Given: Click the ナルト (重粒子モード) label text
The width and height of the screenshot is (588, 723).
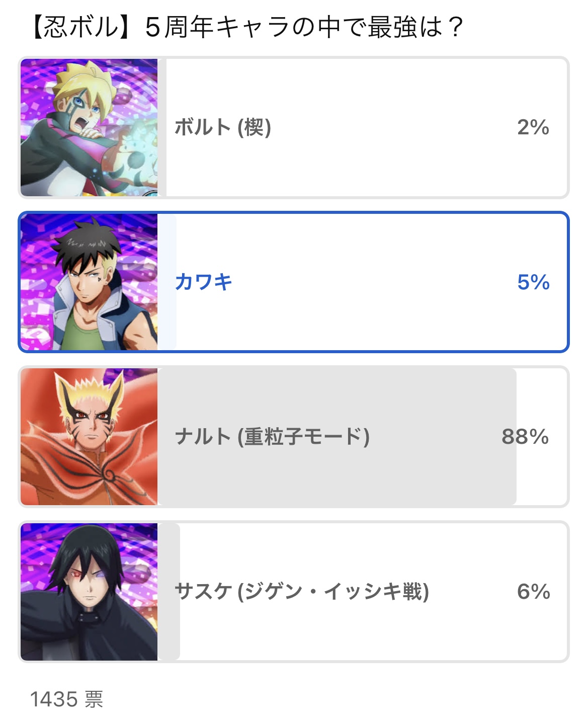Looking at the screenshot, I should tap(272, 437).
